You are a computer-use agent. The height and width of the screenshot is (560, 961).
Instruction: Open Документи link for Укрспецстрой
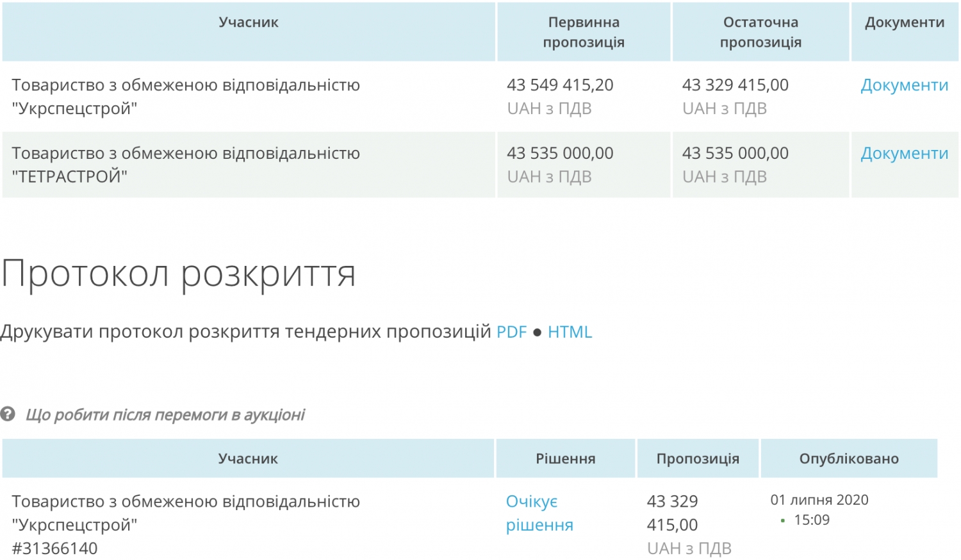coord(904,85)
